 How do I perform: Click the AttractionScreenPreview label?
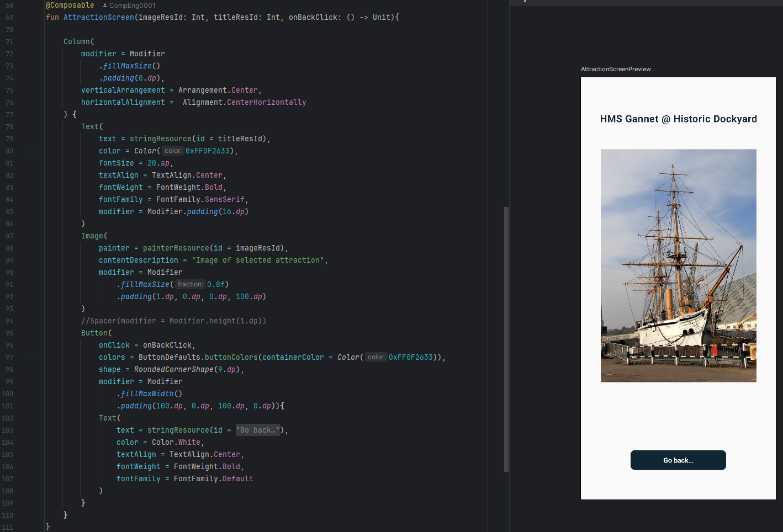tap(616, 69)
